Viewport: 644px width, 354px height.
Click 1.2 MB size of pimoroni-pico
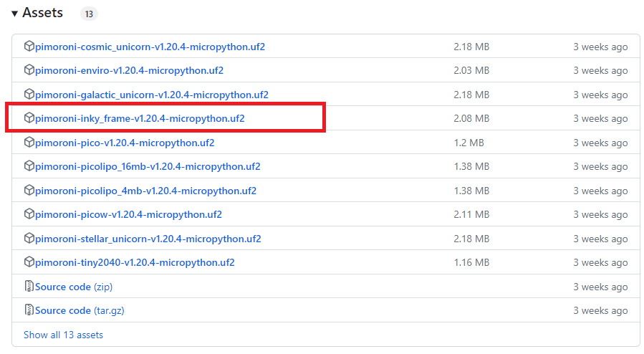(x=469, y=143)
